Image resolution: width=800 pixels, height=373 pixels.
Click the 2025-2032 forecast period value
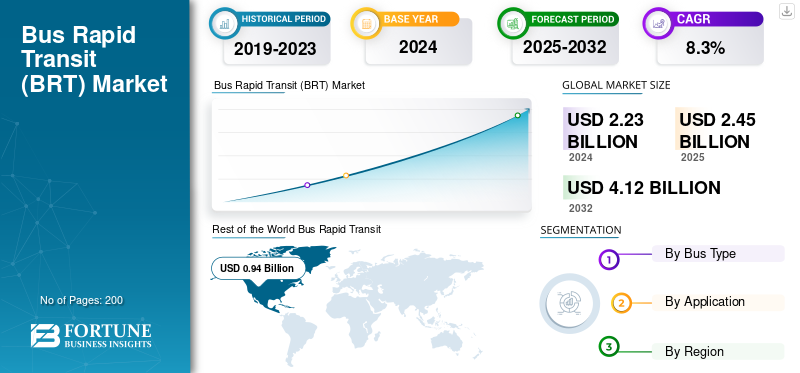(564, 47)
